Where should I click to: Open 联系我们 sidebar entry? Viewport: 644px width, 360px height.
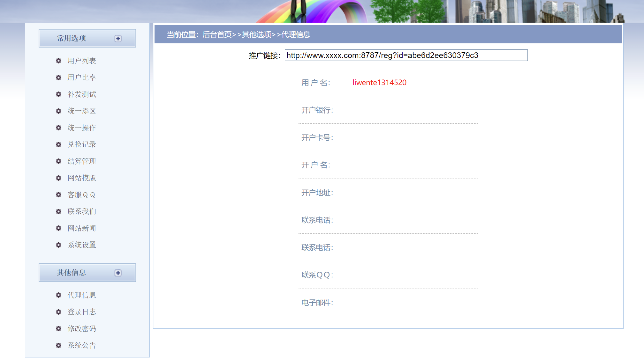(x=82, y=211)
